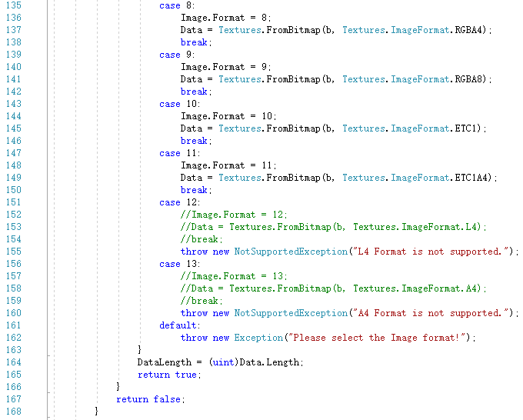
Task: Click 'Textures.FromBitmap' call on line 141
Action: [x=269, y=79]
